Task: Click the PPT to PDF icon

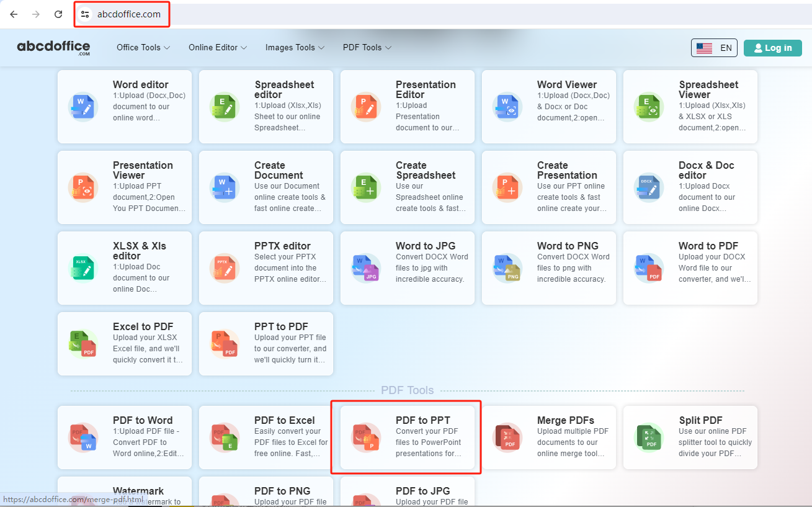Action: [225, 344]
